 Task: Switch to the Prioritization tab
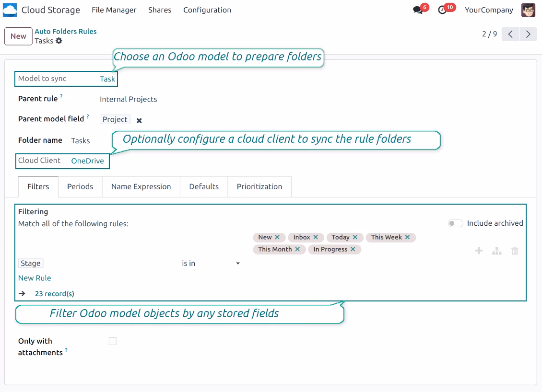tap(259, 186)
